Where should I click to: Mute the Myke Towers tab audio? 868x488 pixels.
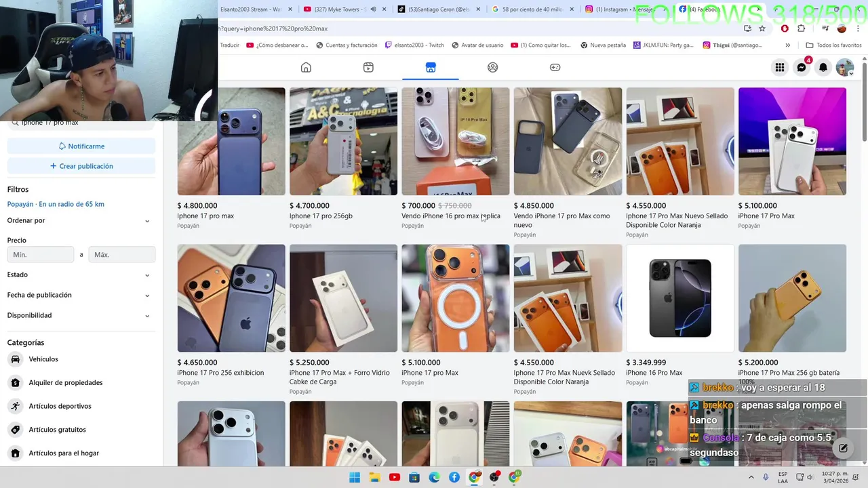coord(373,9)
